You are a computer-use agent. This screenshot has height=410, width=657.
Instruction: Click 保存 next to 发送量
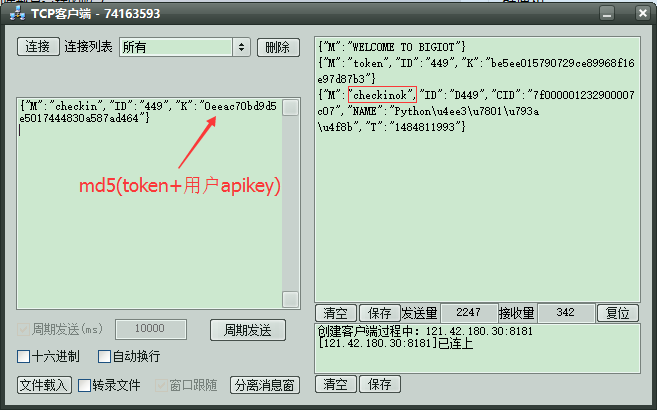pos(376,313)
